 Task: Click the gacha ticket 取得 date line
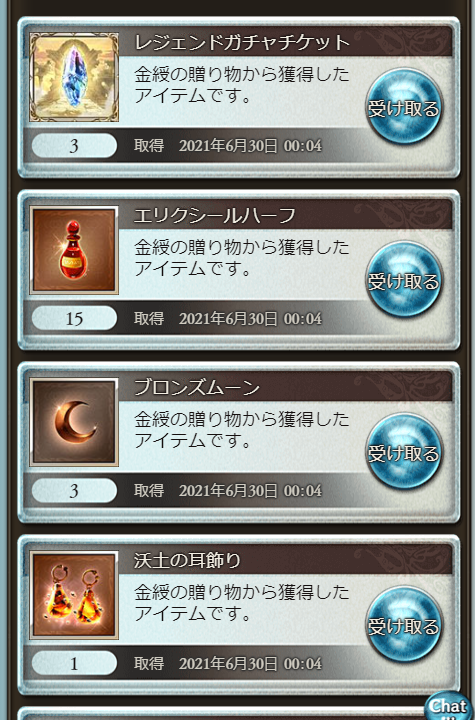pyautogui.click(x=228, y=146)
